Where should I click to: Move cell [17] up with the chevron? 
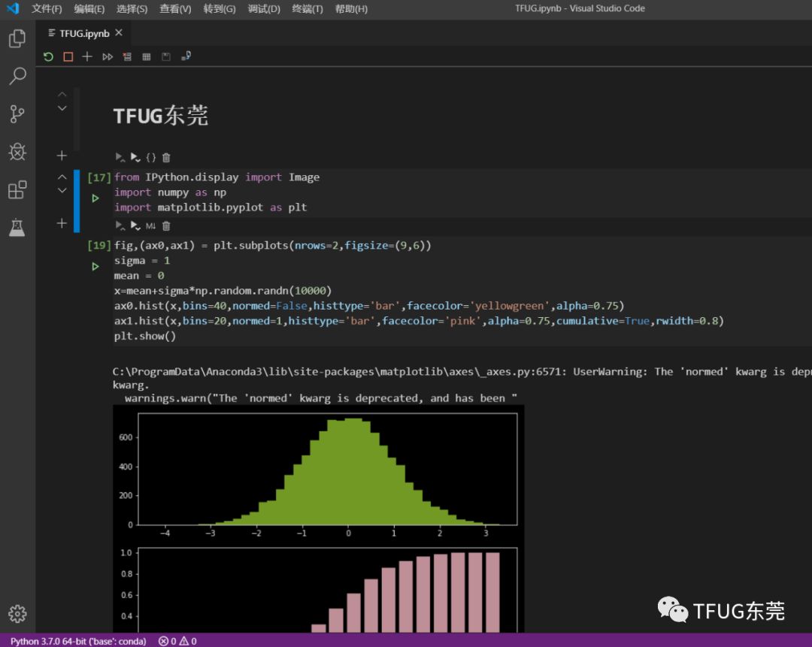pos(62,177)
